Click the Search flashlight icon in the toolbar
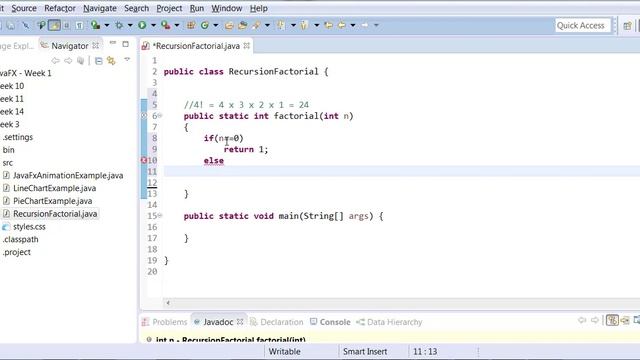Image resolution: width=640 pixels, height=360 pixels. click(x=256, y=25)
